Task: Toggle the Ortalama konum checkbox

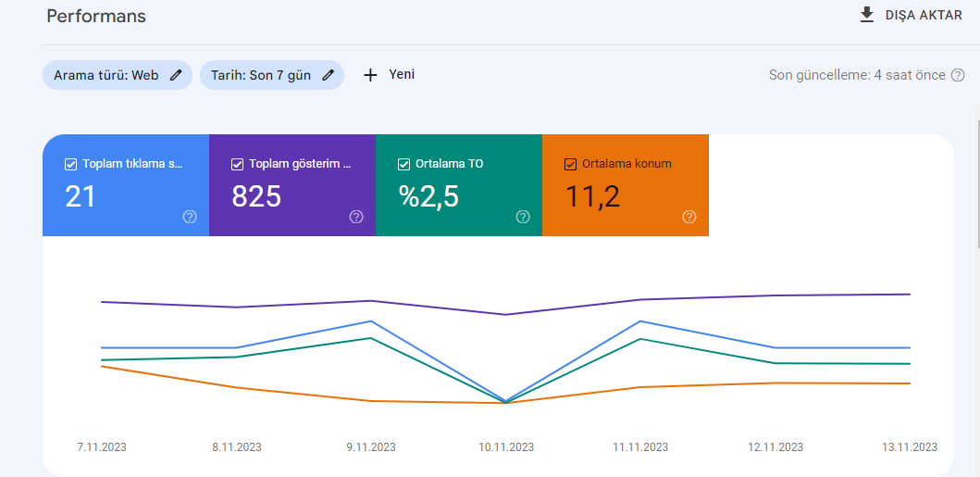Action: pos(570,165)
